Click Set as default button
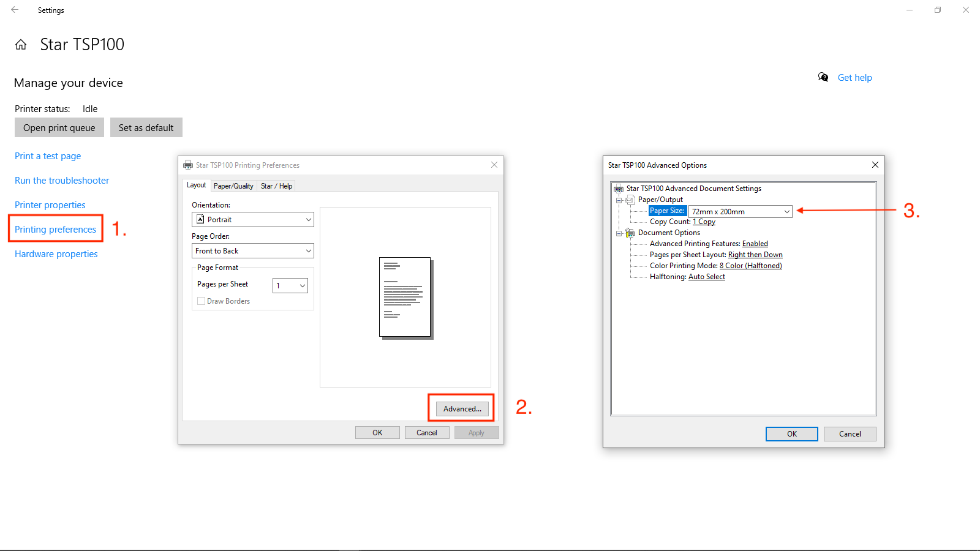Image resolution: width=980 pixels, height=551 pixels. tap(146, 127)
